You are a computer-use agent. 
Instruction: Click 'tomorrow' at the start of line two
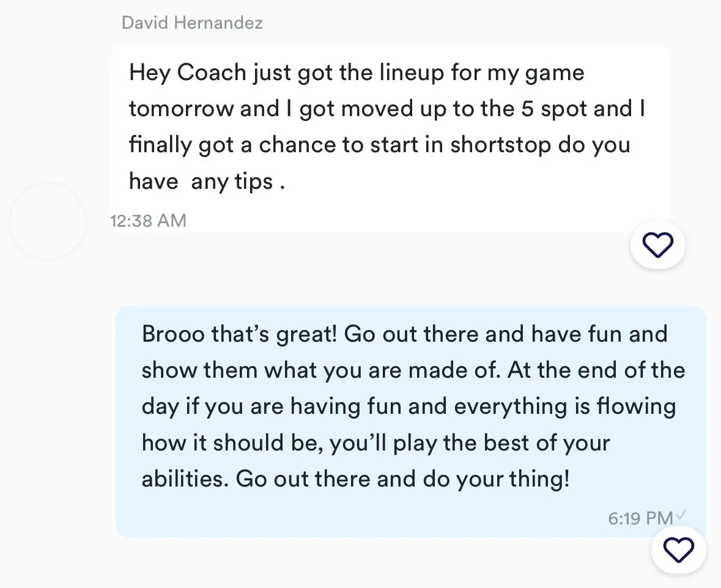[181, 109]
